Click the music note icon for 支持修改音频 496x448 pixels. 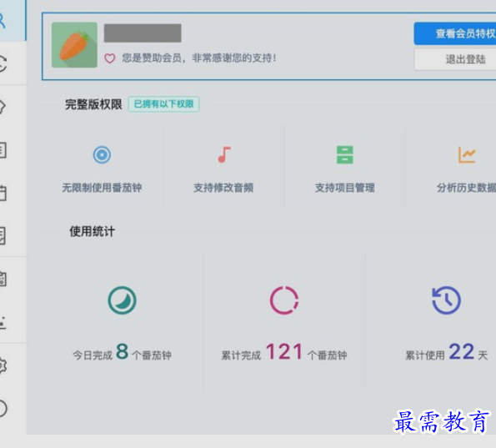224,155
